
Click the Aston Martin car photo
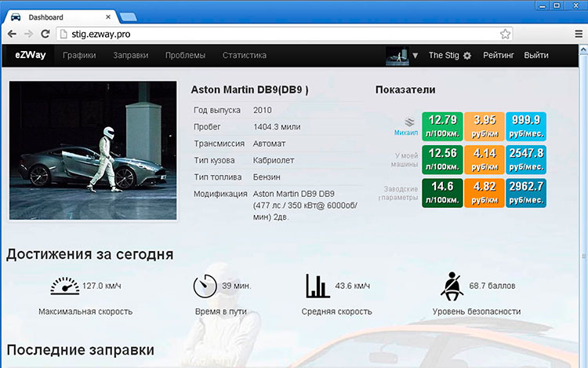[x=93, y=151]
